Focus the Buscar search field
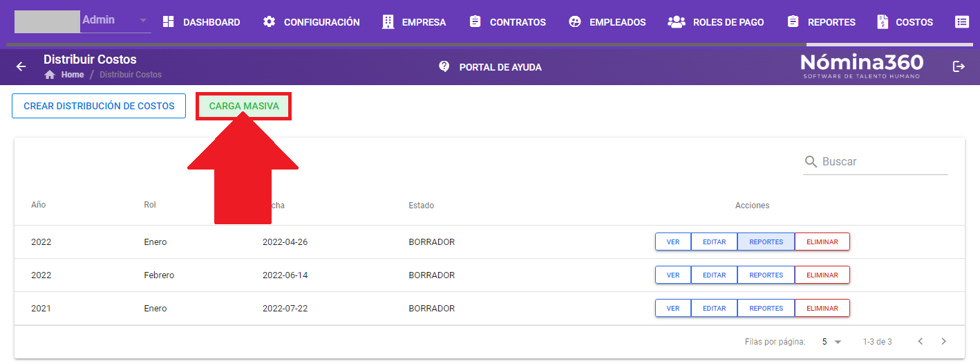 click(x=876, y=162)
